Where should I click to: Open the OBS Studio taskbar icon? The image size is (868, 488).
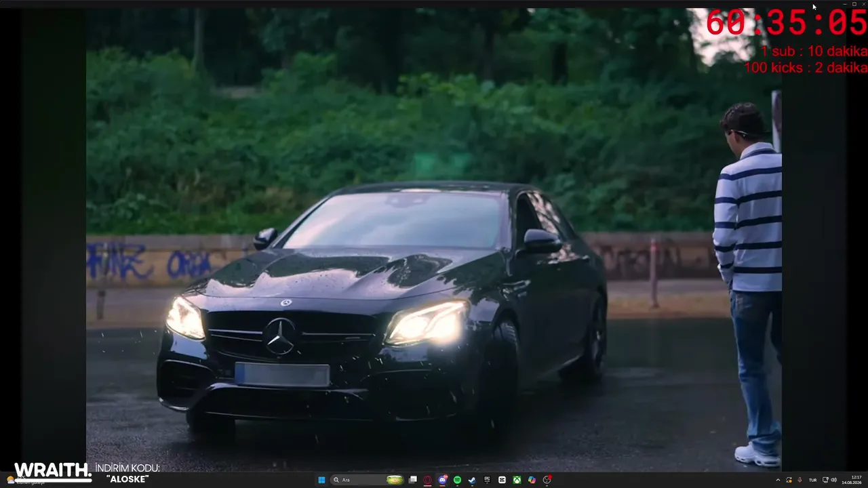coord(547,480)
